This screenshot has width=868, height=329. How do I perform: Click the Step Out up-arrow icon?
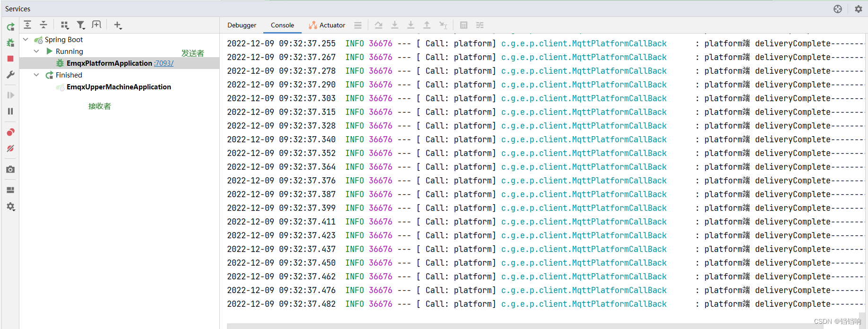pyautogui.click(x=427, y=25)
